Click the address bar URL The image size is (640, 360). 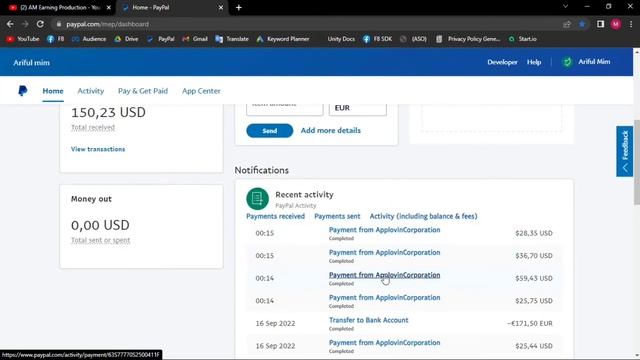coord(107,24)
